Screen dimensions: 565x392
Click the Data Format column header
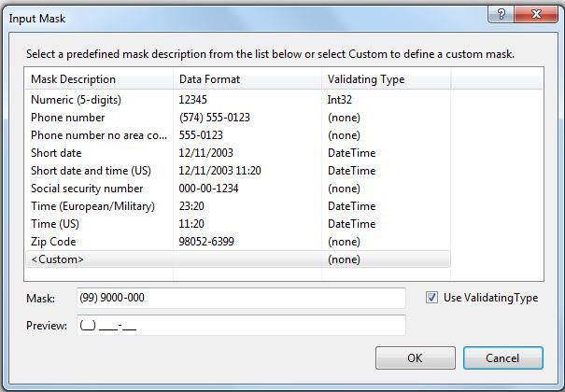tap(247, 79)
